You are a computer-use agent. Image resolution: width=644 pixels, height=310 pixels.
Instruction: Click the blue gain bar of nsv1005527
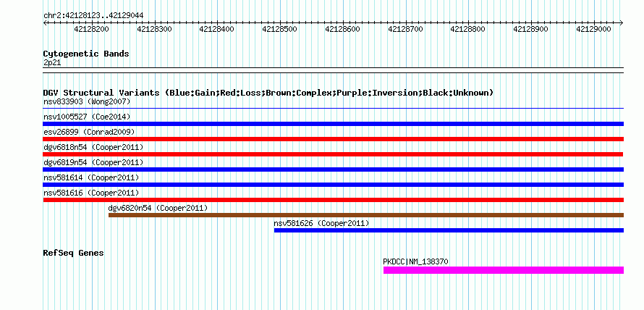(333, 124)
